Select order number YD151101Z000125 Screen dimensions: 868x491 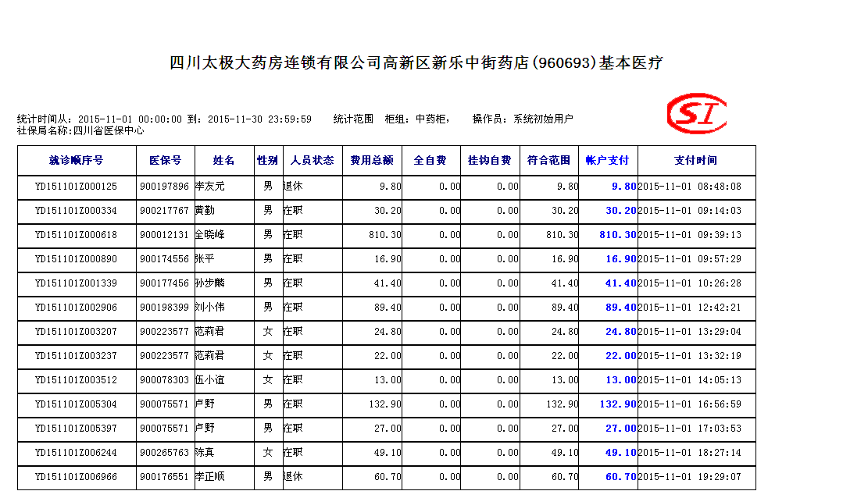point(77,187)
